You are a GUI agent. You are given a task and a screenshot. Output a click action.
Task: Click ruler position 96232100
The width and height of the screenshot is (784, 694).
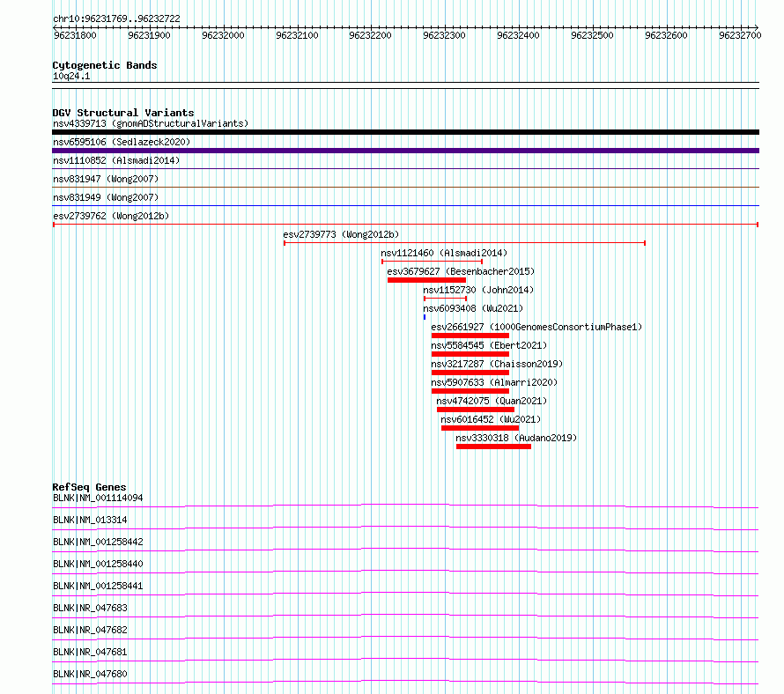[297, 35]
